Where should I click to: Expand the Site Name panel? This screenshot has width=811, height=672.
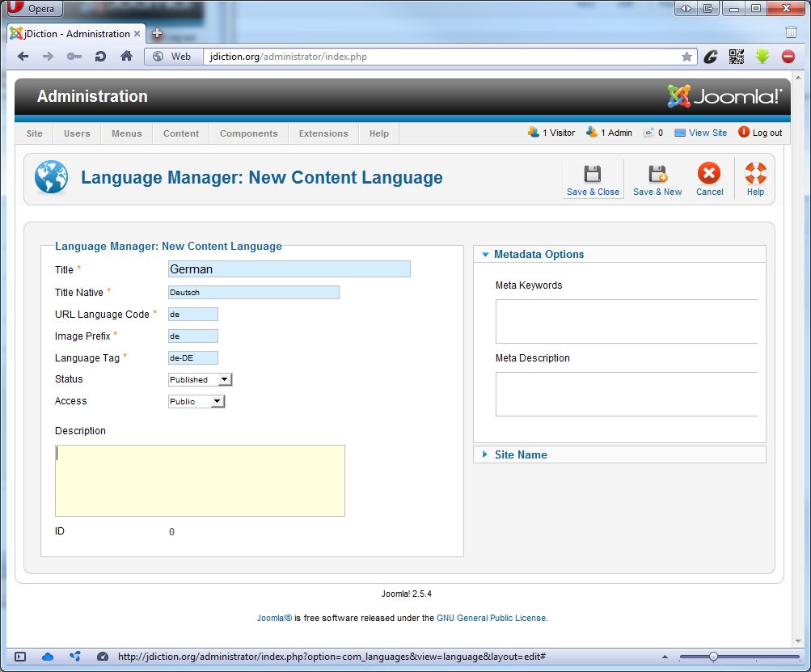(521, 454)
